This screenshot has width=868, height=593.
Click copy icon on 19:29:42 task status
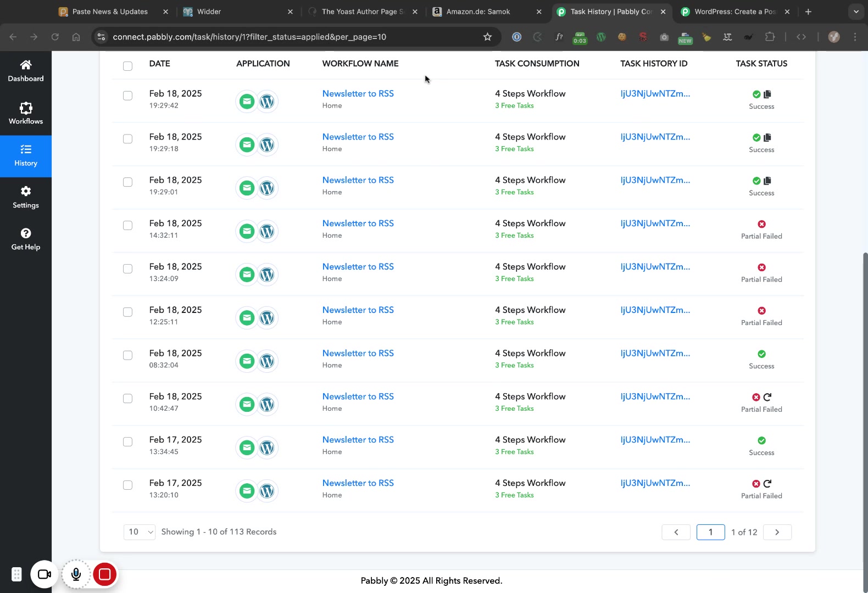(x=767, y=94)
